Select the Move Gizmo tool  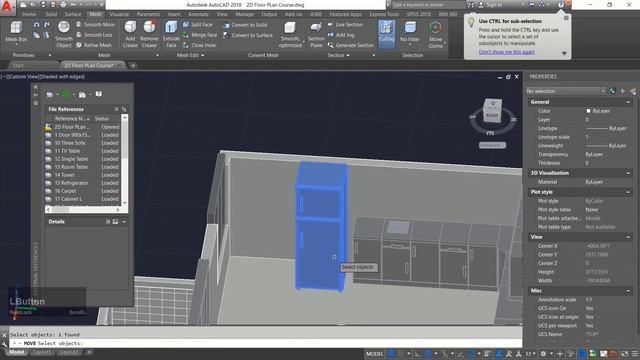[x=436, y=34]
